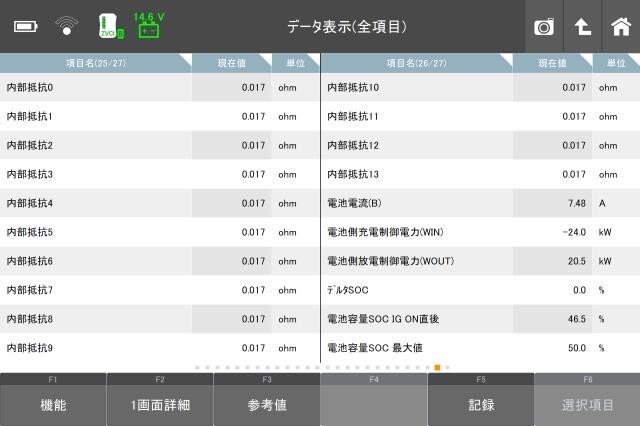Screen dimensions: 640x426
Task: Jump to the first page indicator dot
Action: [x=198, y=367]
